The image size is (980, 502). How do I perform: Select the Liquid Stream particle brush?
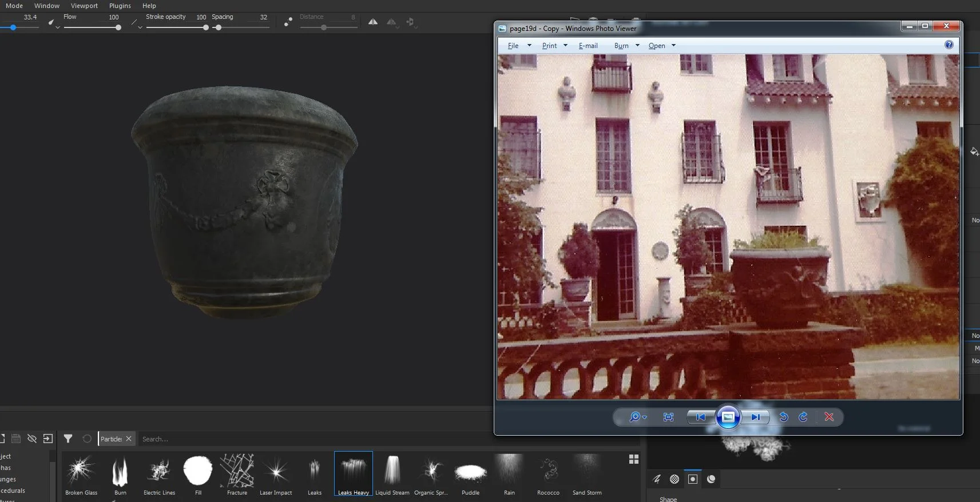[392, 474]
